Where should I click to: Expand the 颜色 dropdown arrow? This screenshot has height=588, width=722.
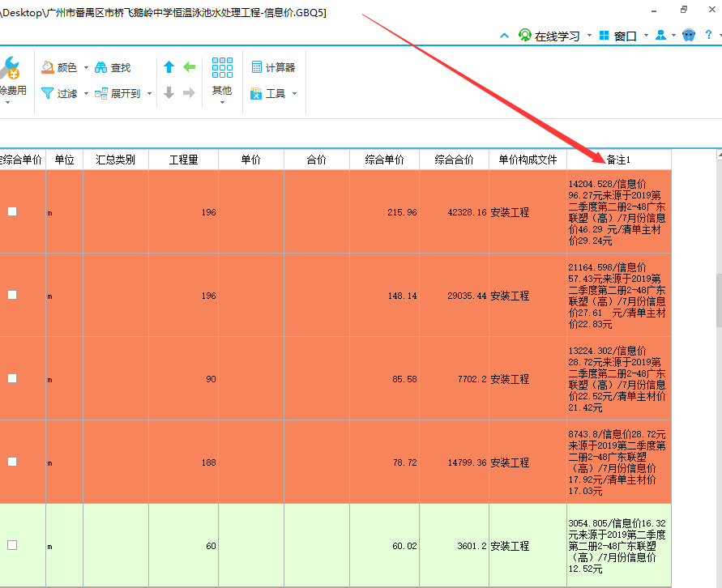[86, 68]
